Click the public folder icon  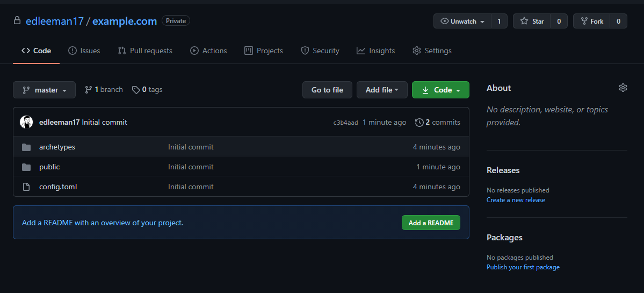26,167
